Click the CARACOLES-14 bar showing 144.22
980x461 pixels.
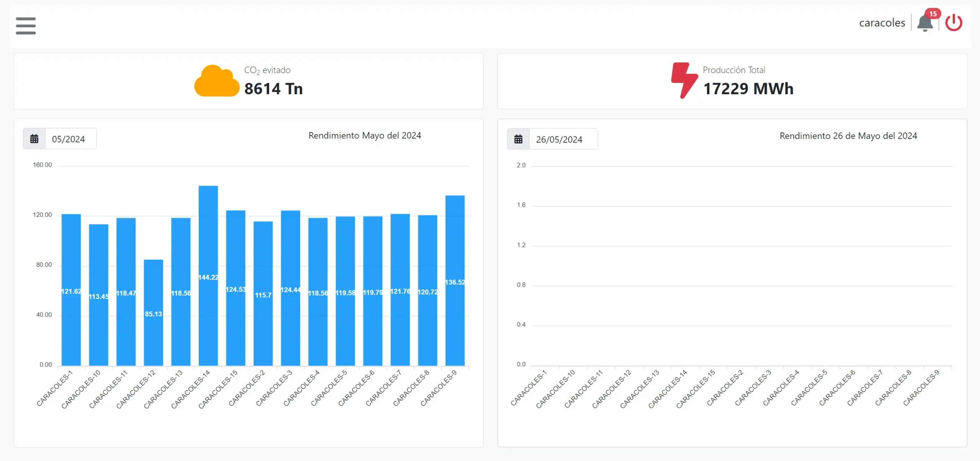pyautogui.click(x=208, y=276)
